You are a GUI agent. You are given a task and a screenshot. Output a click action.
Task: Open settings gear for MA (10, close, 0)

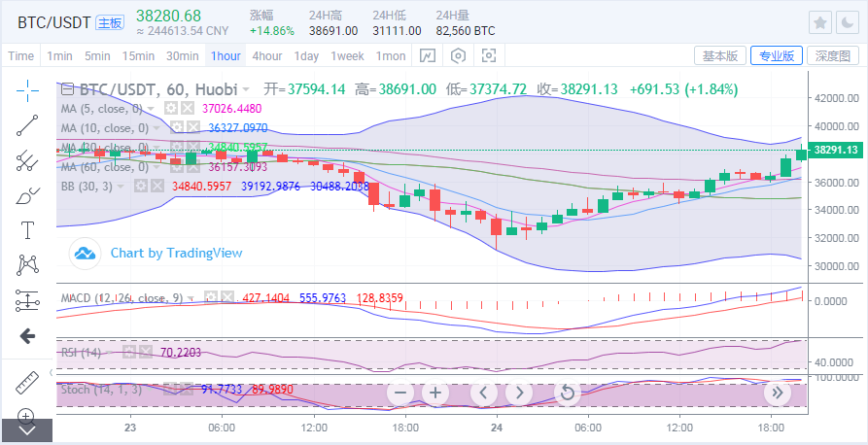click(176, 128)
